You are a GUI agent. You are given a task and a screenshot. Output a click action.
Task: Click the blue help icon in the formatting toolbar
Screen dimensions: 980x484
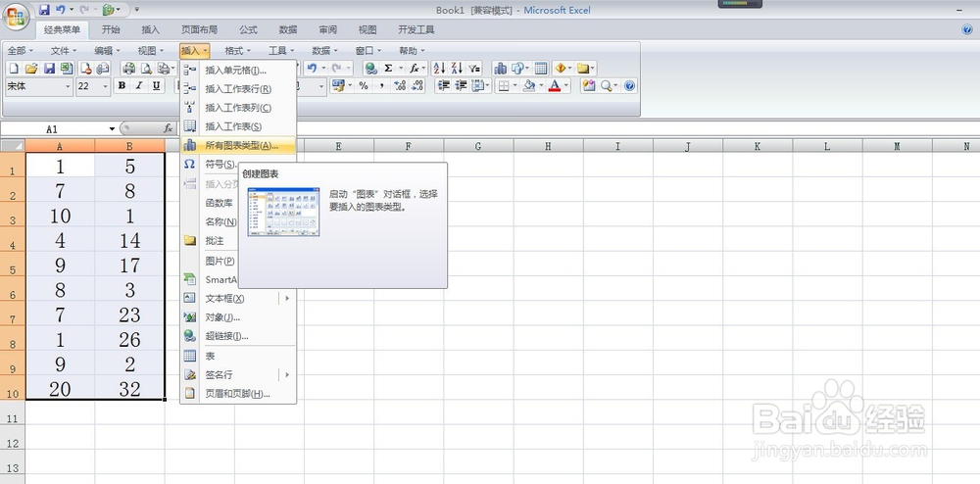pos(629,86)
